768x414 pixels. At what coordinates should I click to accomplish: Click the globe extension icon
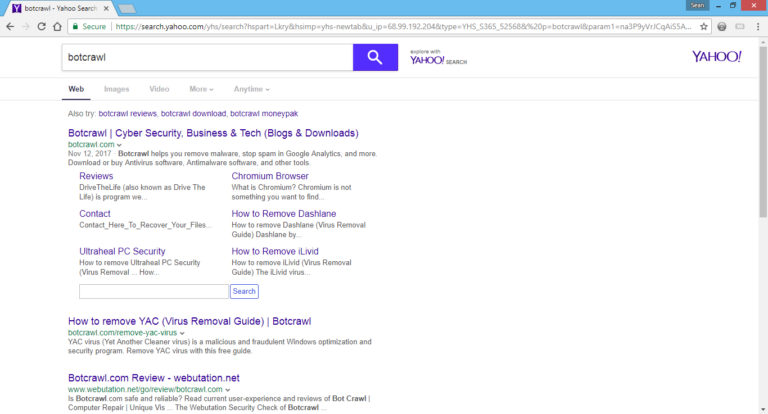721,26
